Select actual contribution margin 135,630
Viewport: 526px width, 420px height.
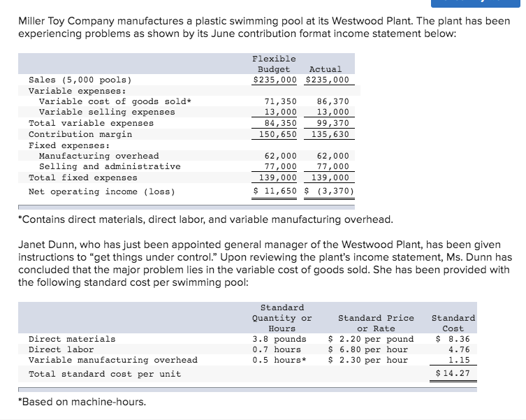pos(330,134)
